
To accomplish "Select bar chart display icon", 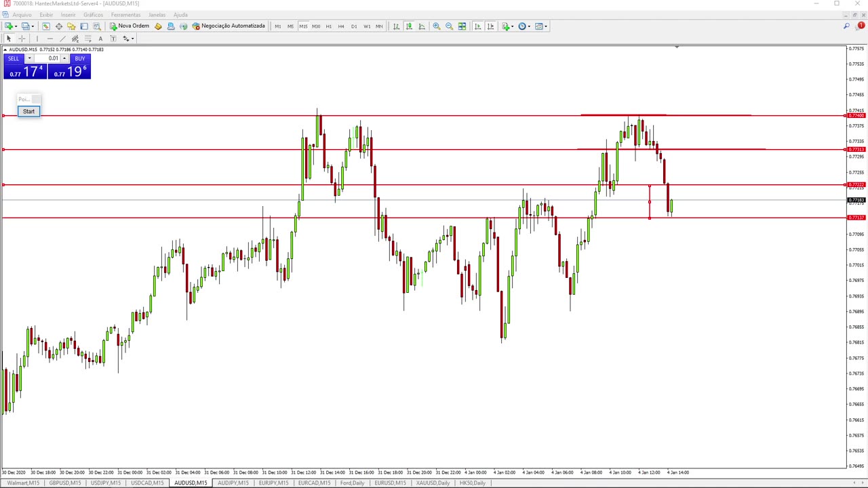I will [x=397, y=26].
